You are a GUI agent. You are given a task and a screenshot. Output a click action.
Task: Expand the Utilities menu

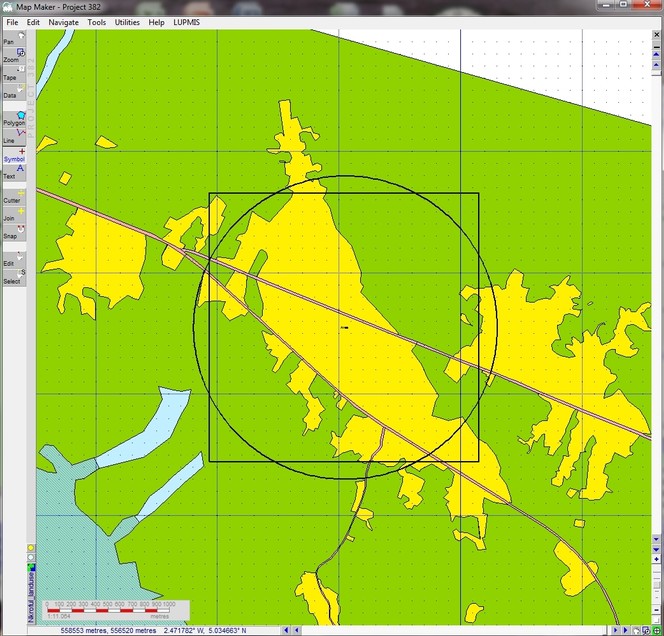click(x=127, y=21)
